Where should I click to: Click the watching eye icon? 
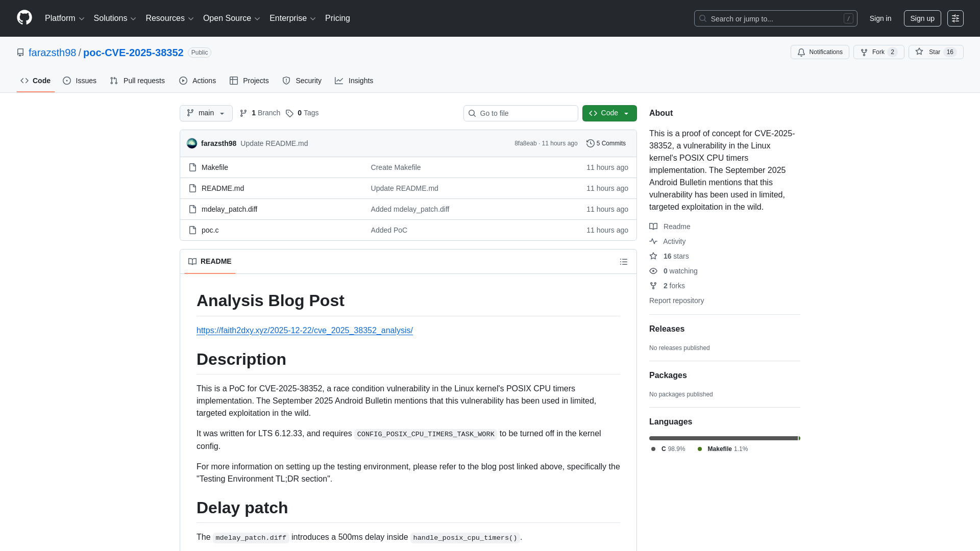click(653, 271)
